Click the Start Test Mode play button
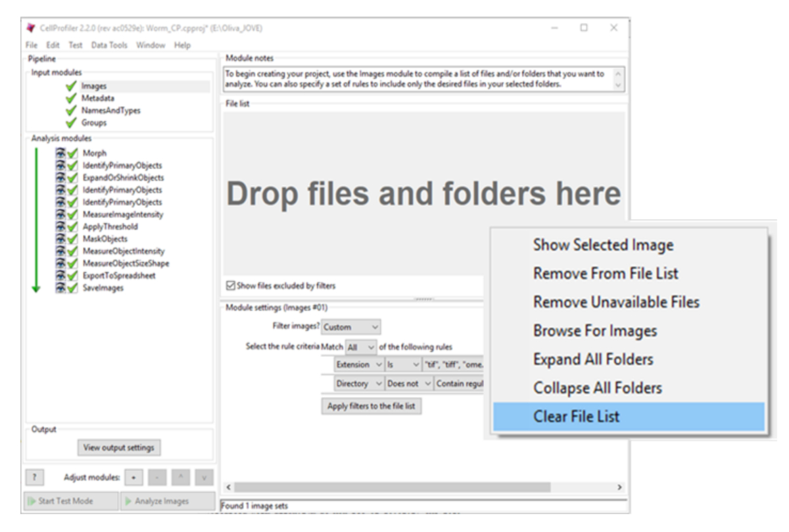Screen dimensions: 789x532 tap(71, 501)
